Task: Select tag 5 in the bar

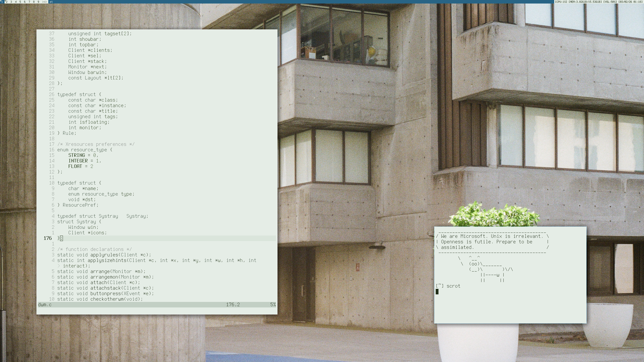Action: (20, 2)
